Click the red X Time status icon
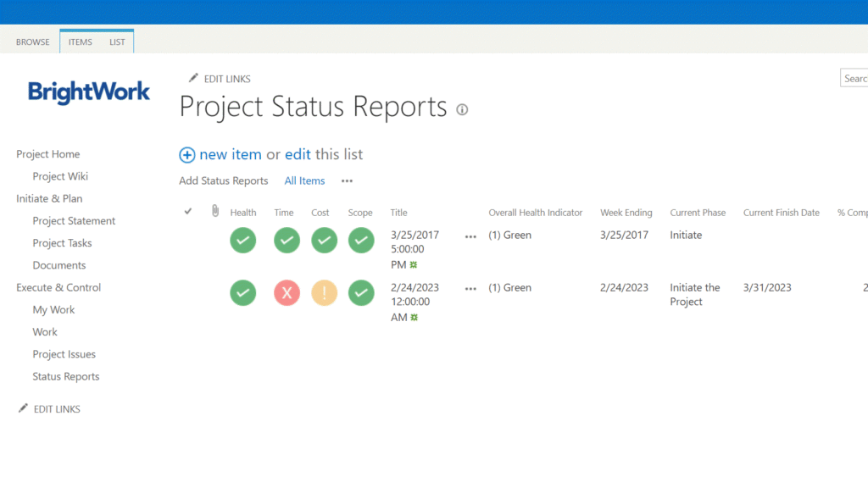This screenshot has height=488, width=868. (287, 293)
